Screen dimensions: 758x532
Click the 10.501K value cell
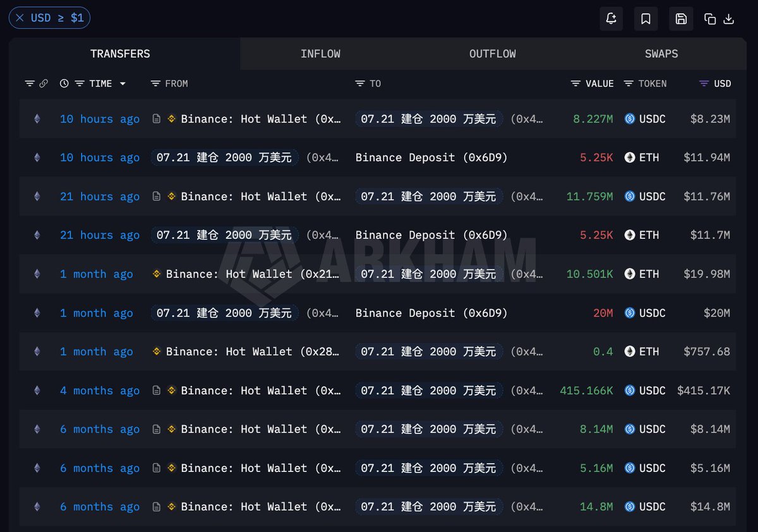point(590,274)
